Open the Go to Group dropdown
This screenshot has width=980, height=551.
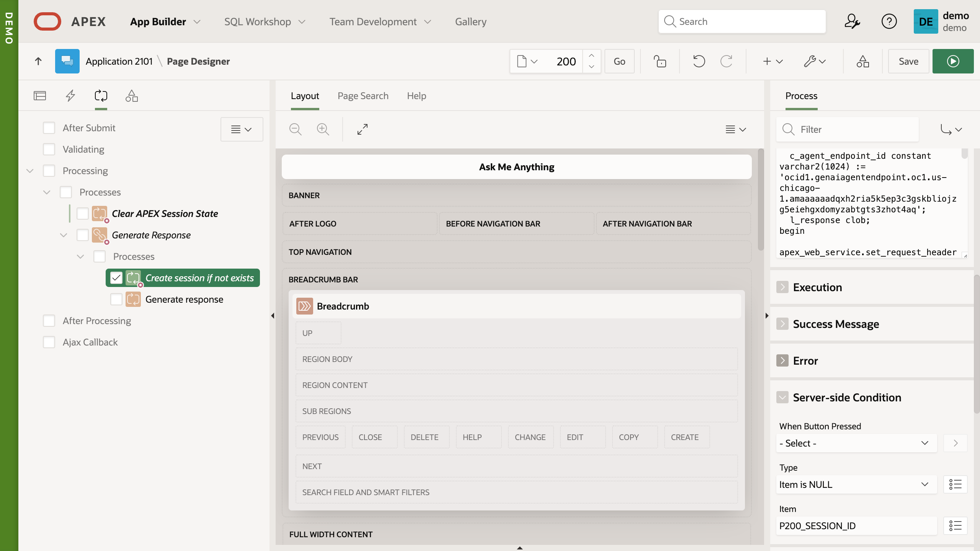[x=951, y=129]
